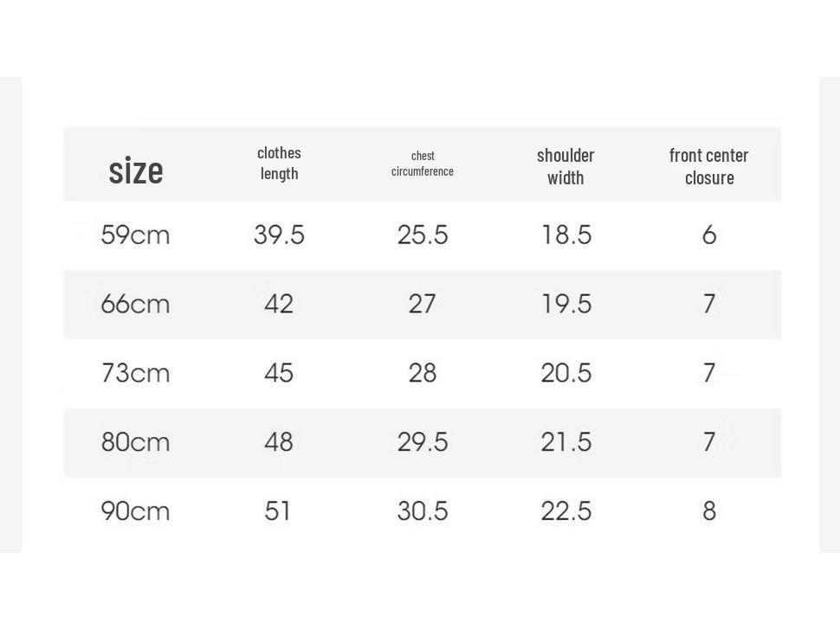Image resolution: width=840 pixels, height=630 pixels.
Task: Click the 45 clothes length cell
Action: pos(279,373)
